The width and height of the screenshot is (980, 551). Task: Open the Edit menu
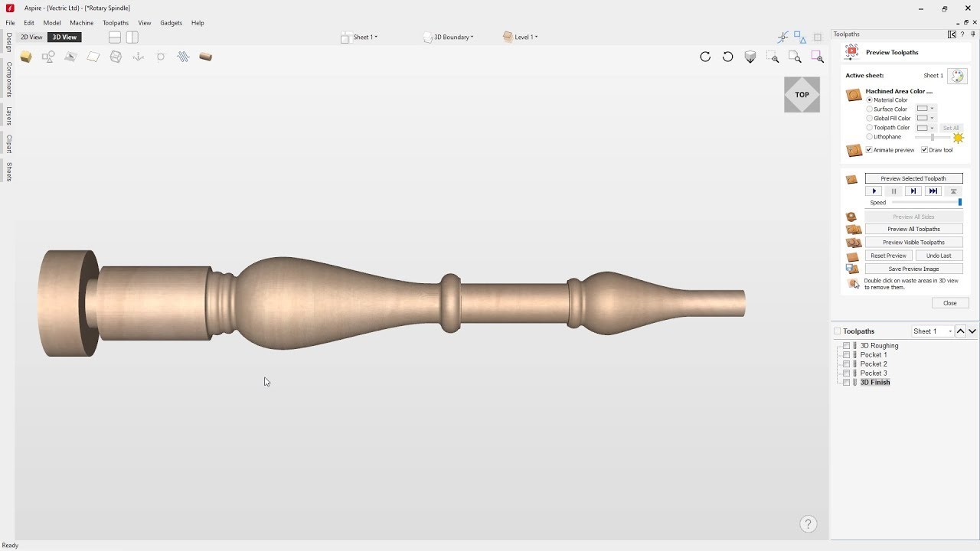click(x=29, y=23)
